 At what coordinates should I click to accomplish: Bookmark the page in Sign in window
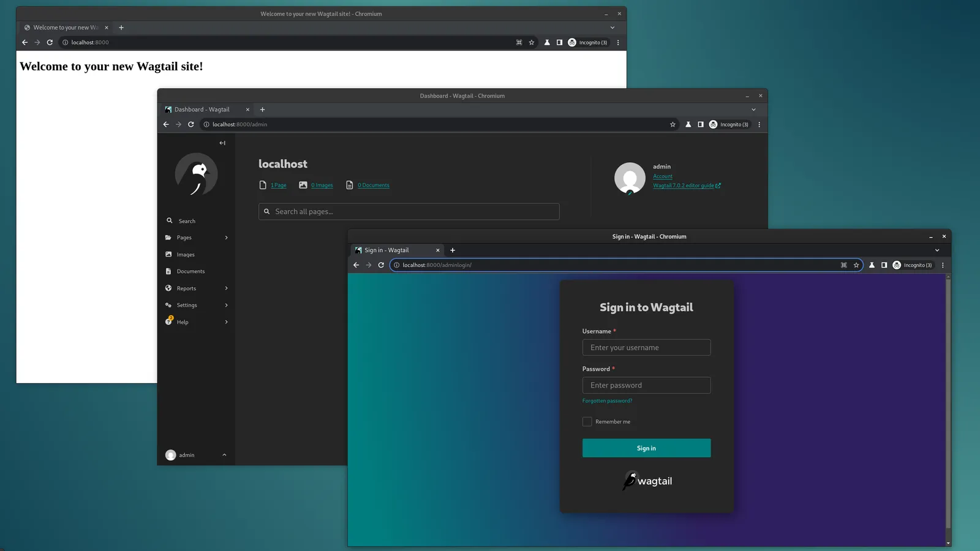coord(856,265)
